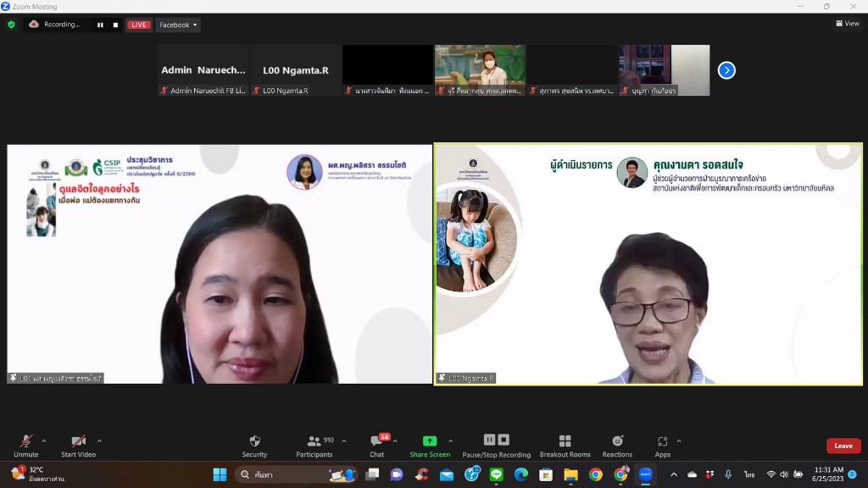Image resolution: width=868 pixels, height=488 pixels.
Task: Open Microsoft Edge from taskbar
Action: pos(521,474)
